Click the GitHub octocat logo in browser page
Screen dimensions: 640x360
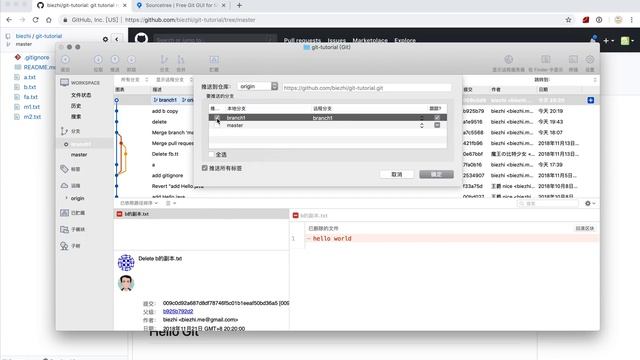[141, 39]
